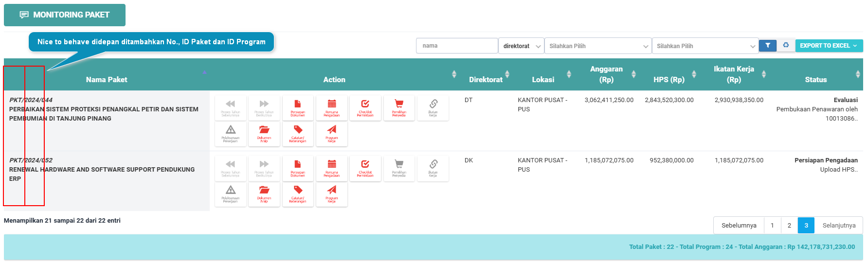Open the first Silahkan Pilih dropdown
868x264 pixels.
(x=597, y=46)
